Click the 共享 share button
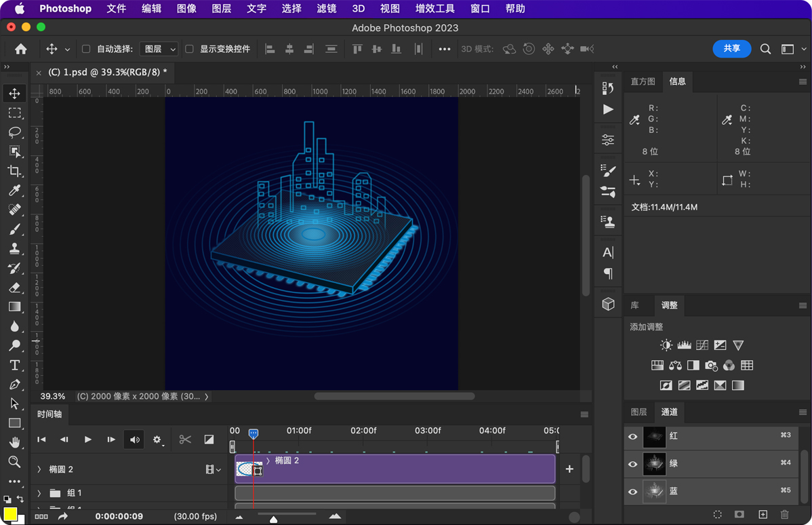The image size is (812, 525). (x=731, y=49)
